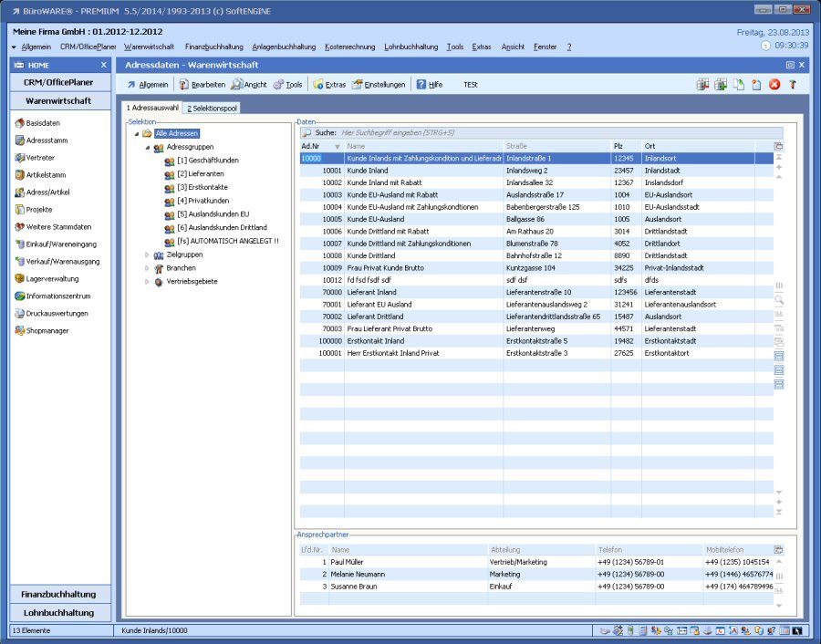Open the Ad.Nr column sort dropdown
821x644 pixels.
pos(337,146)
